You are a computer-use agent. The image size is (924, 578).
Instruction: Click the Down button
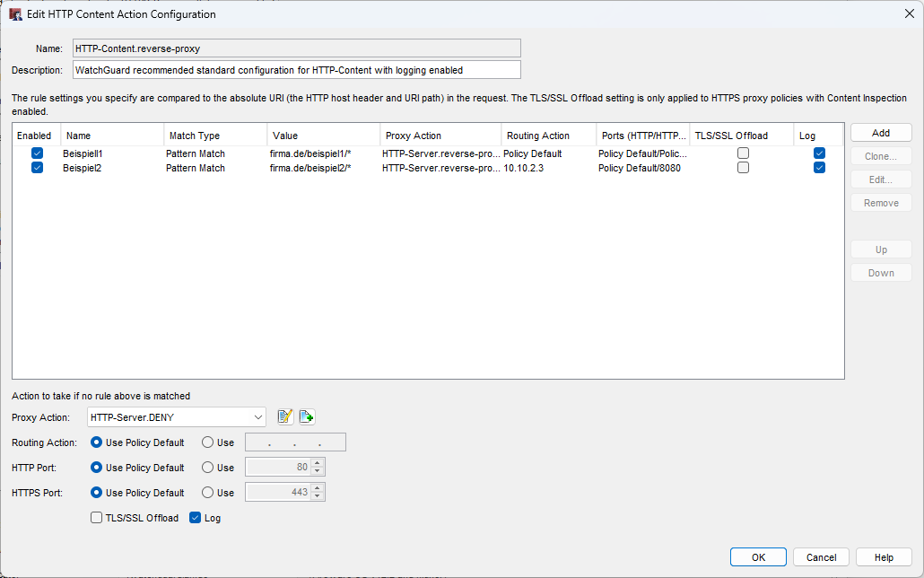coord(881,273)
